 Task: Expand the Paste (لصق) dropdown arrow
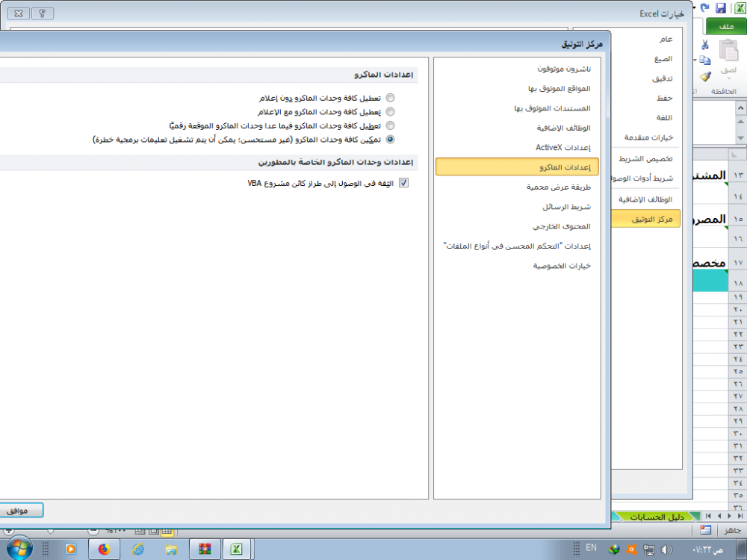tap(728, 78)
